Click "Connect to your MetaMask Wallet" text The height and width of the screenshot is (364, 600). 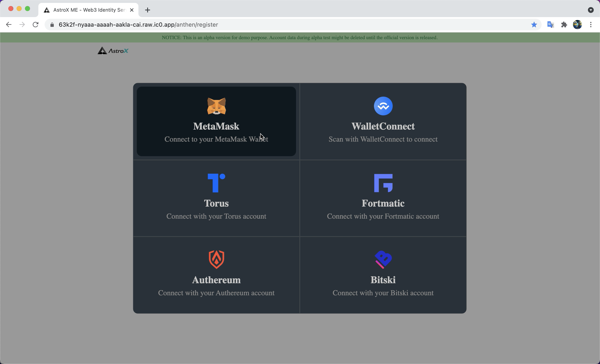(x=216, y=139)
